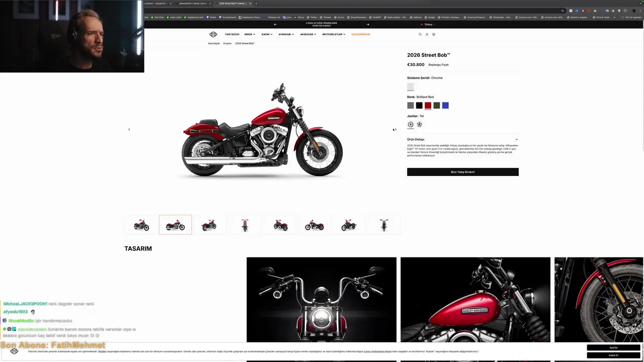Go to next announcement in the top black banner
The width and height of the screenshot is (644, 362).
368,24
